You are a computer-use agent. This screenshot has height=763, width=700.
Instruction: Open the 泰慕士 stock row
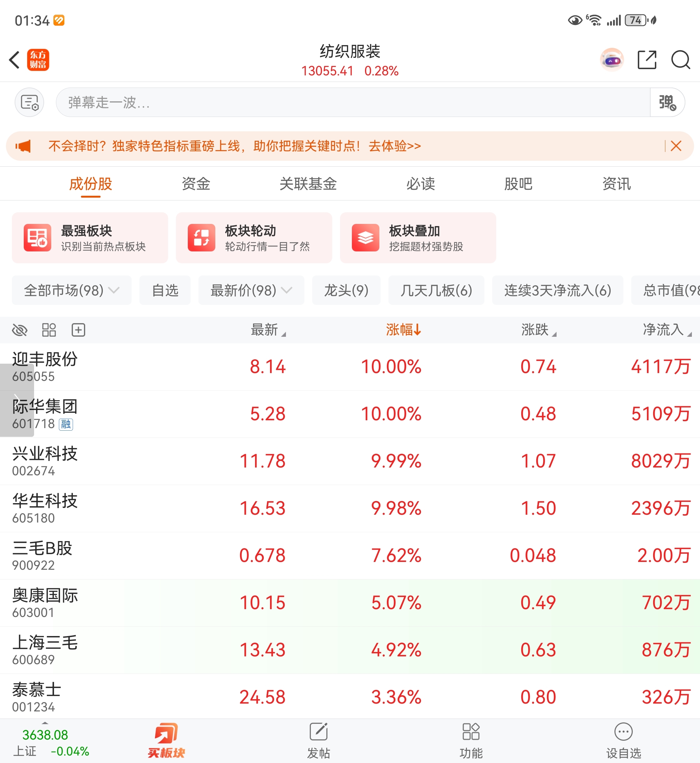pos(350,697)
